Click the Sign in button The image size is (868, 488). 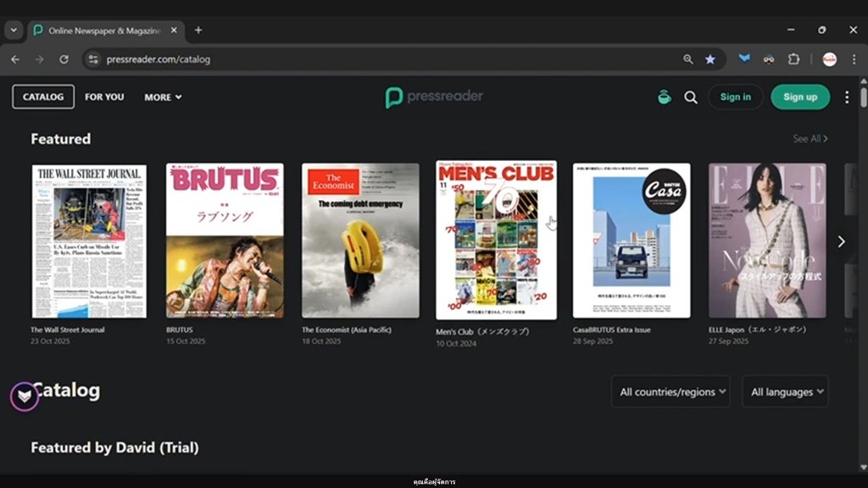pyautogui.click(x=735, y=97)
